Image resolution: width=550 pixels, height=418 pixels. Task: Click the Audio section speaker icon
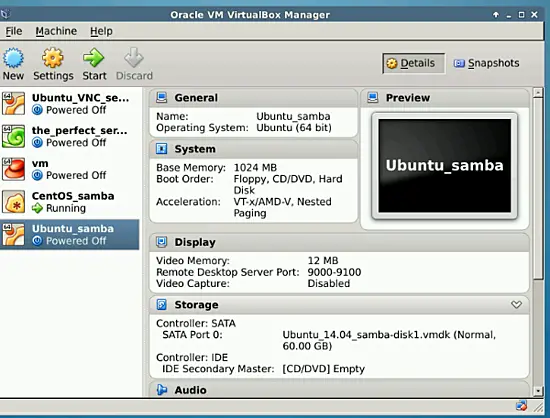point(162,390)
